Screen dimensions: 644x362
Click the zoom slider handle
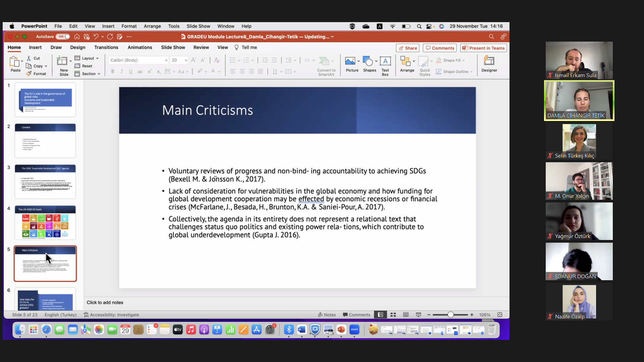450,315
